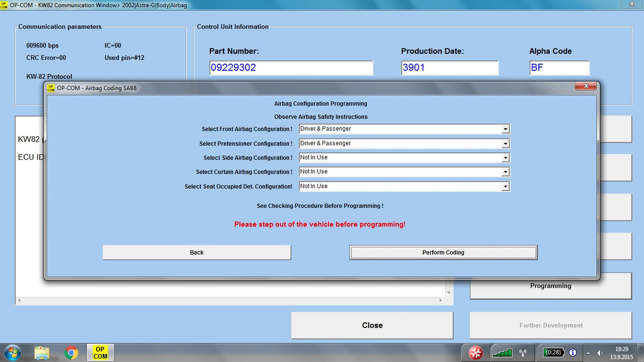Click the Perform Coding button
The height and width of the screenshot is (362, 644).
coord(443,252)
